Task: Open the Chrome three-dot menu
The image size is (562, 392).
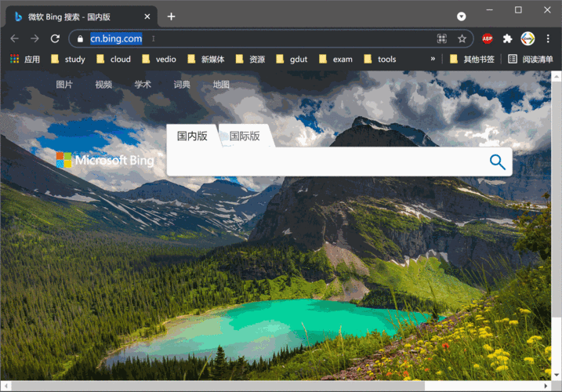Action: coord(549,38)
